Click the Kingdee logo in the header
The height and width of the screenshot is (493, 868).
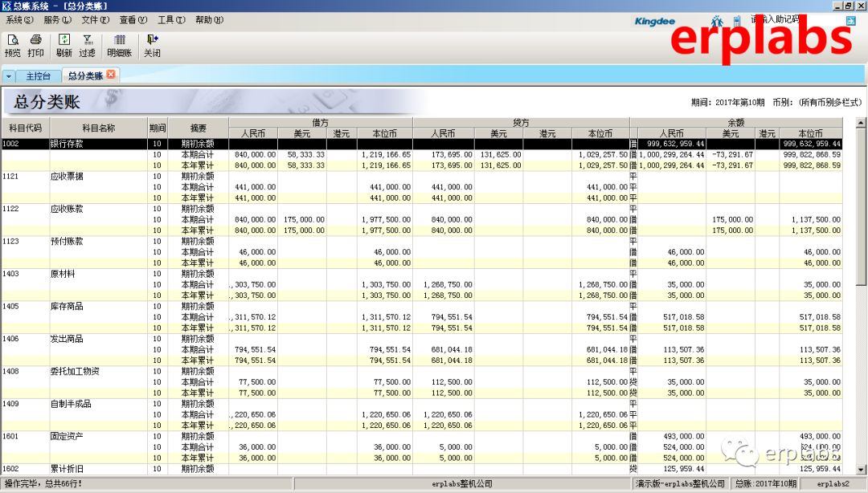[x=654, y=22]
